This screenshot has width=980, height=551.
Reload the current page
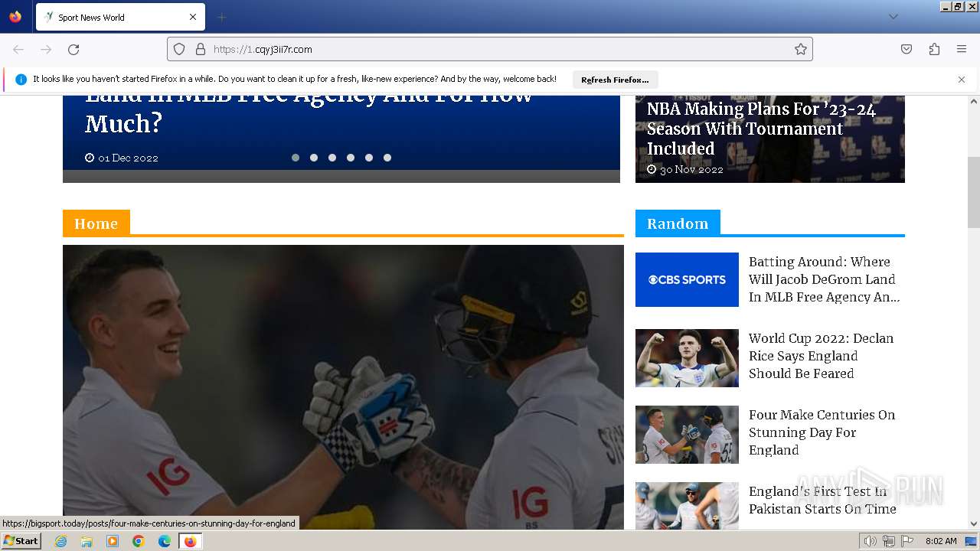(73, 49)
